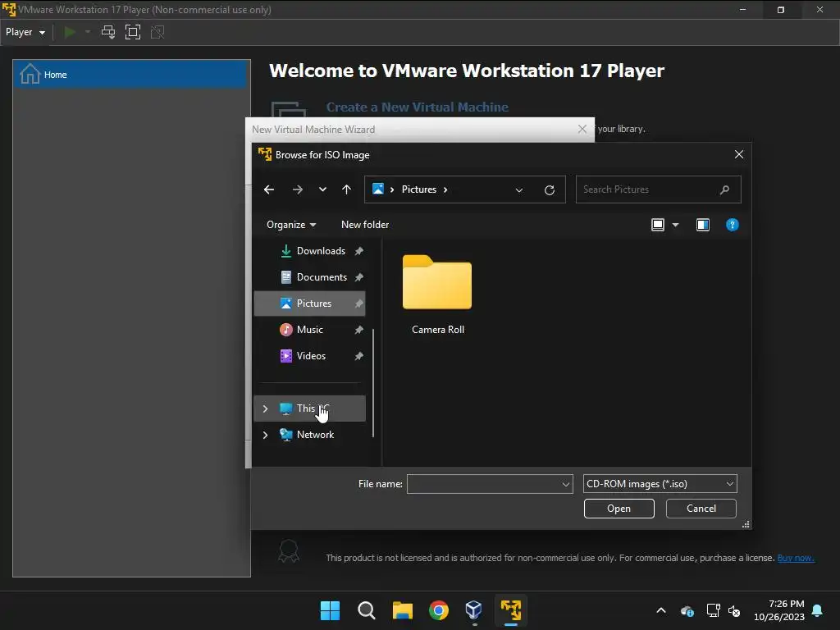Open VirtualBox from the taskbar
This screenshot has width=840, height=630.
(474, 610)
